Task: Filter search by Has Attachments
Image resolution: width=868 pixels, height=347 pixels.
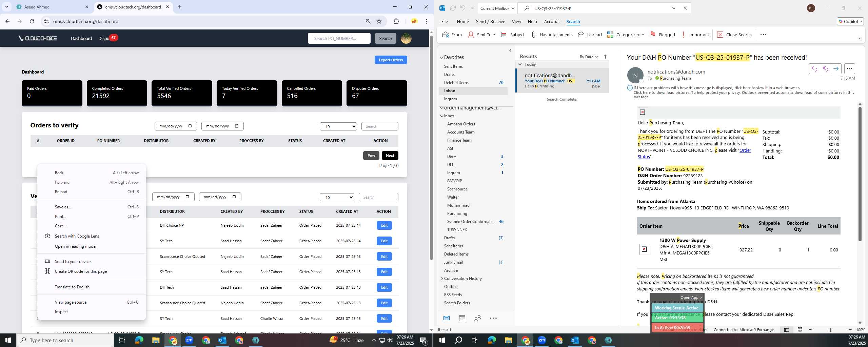Action: click(x=552, y=35)
